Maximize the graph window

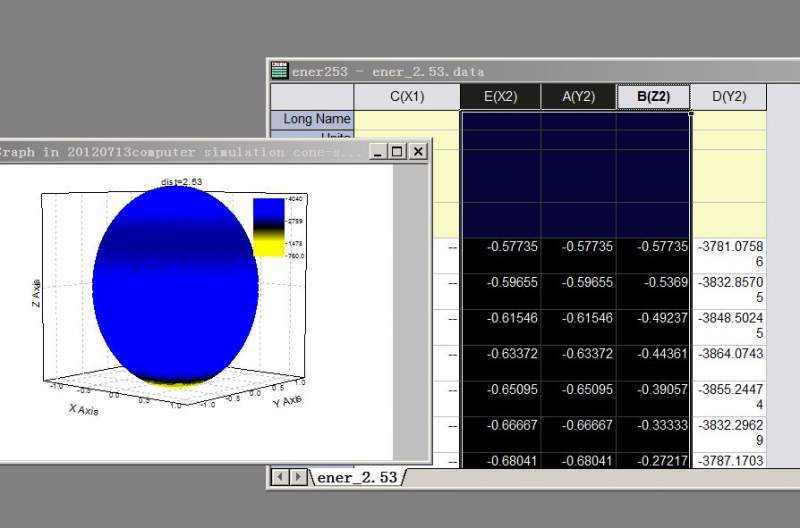pos(397,152)
